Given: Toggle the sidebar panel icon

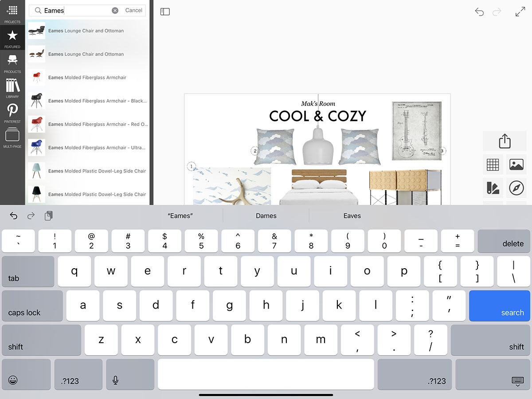Looking at the screenshot, I should 165,12.
